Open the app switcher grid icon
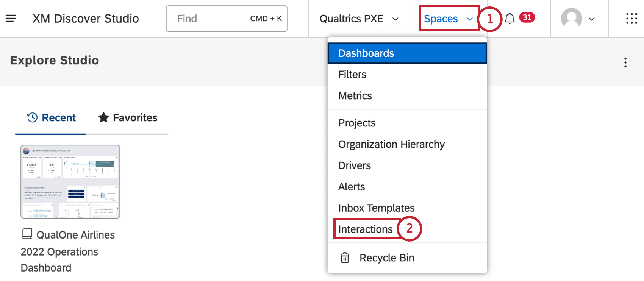Viewport: 644px width, 281px height. pyautogui.click(x=631, y=19)
